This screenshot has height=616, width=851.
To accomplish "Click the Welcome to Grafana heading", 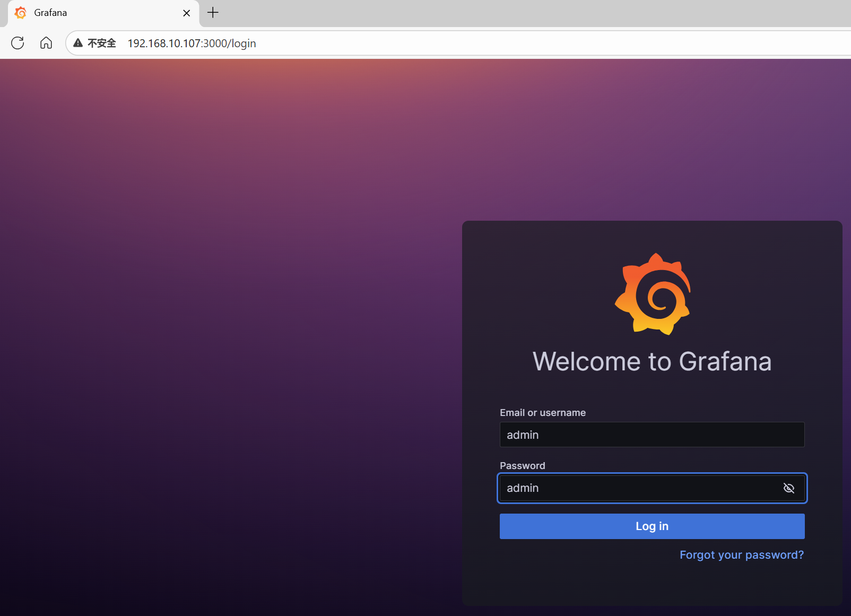I will [652, 361].
